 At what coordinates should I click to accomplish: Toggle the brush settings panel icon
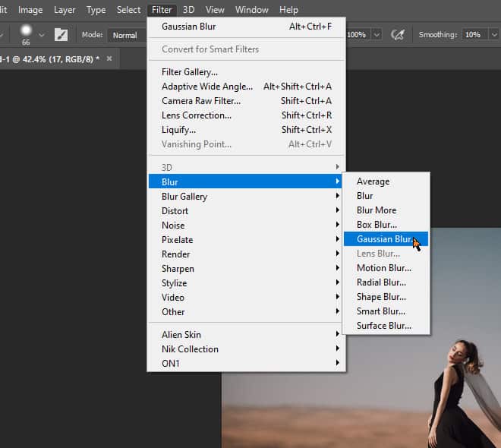(61, 34)
